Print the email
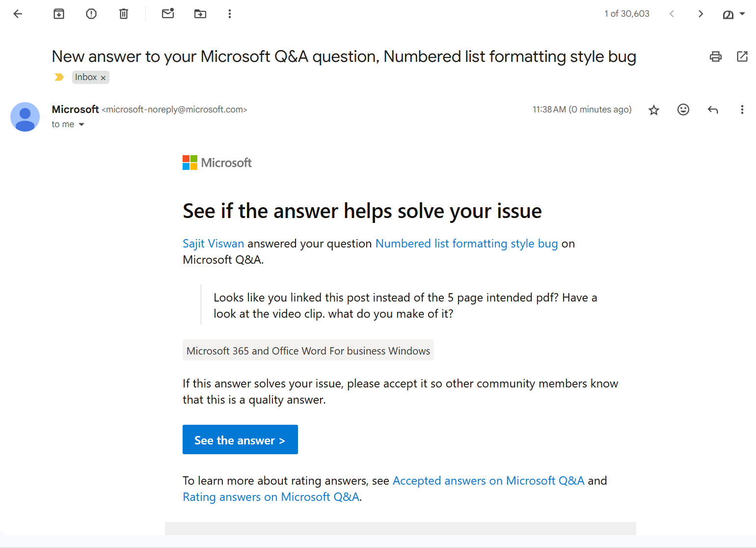756x548 pixels. click(x=715, y=56)
